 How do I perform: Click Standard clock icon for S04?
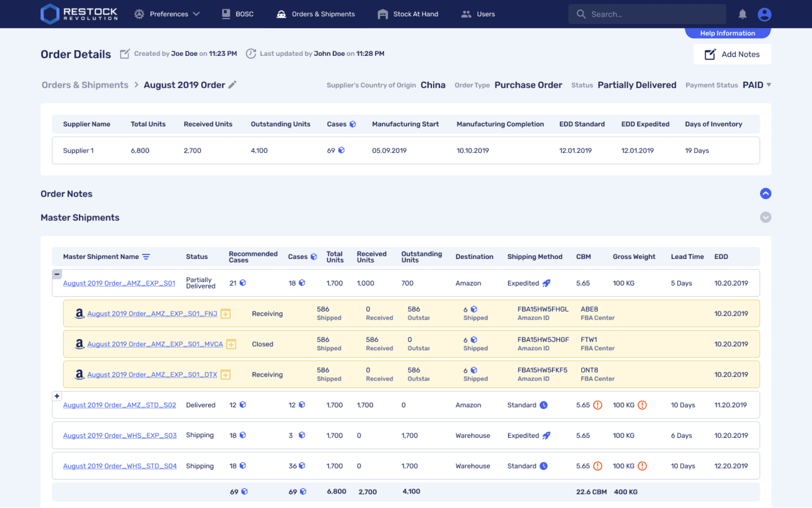click(x=544, y=466)
